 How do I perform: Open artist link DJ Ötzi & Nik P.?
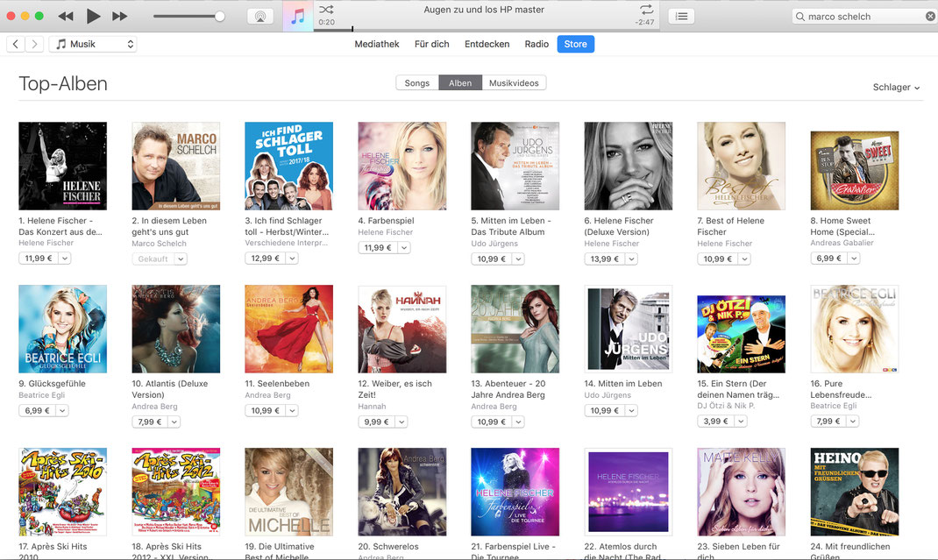(x=726, y=406)
